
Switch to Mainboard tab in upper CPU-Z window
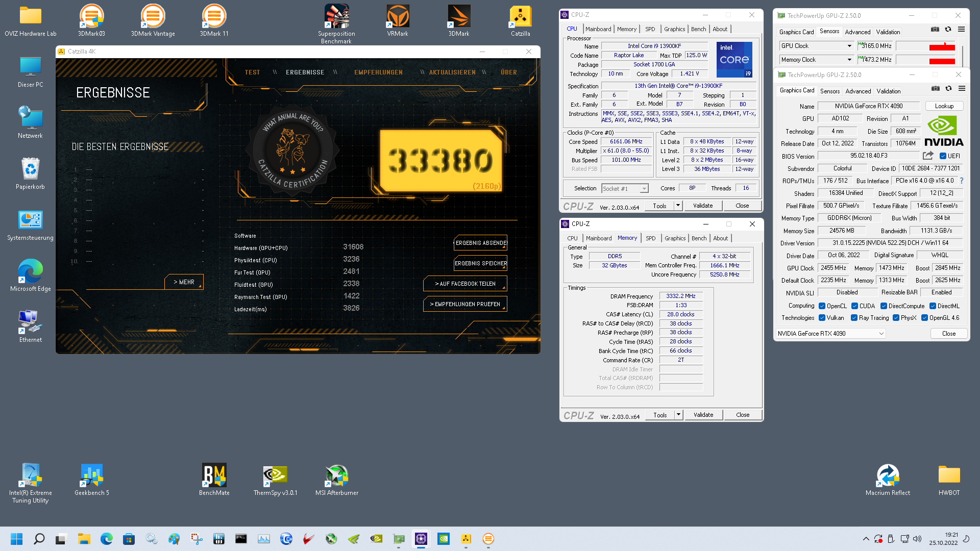pos(598,29)
